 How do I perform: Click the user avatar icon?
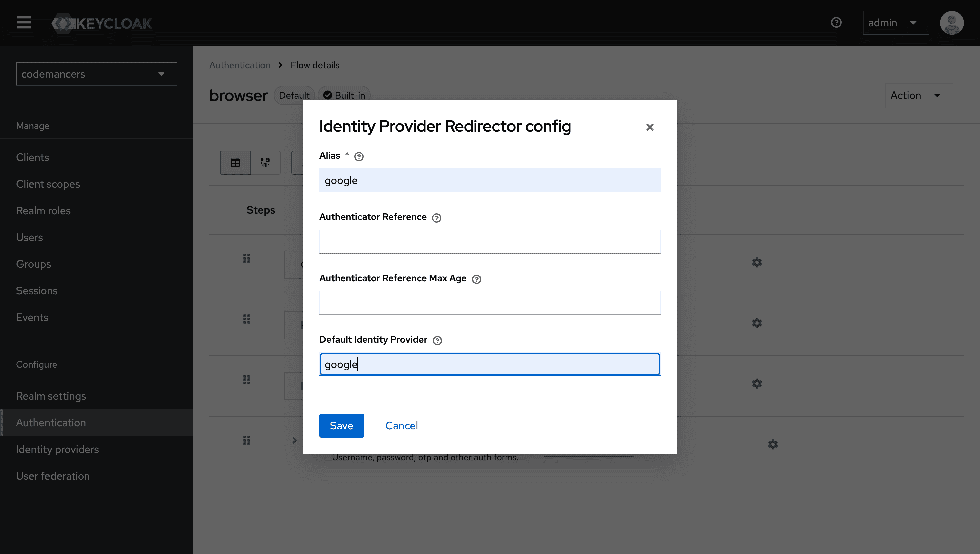coord(951,23)
